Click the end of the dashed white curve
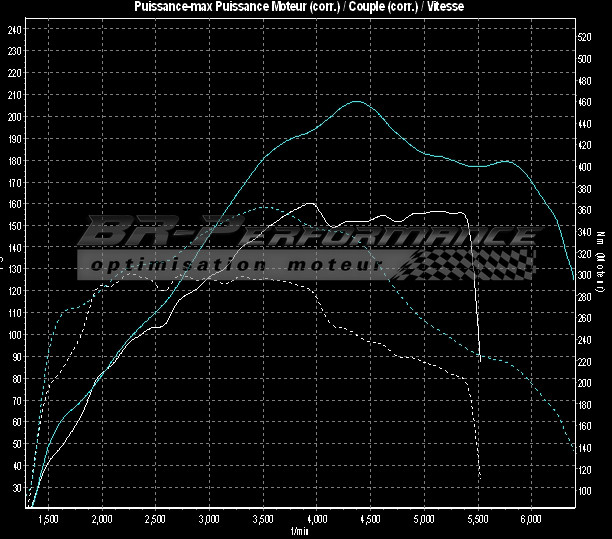The width and height of the screenshot is (612, 539). 481,478
